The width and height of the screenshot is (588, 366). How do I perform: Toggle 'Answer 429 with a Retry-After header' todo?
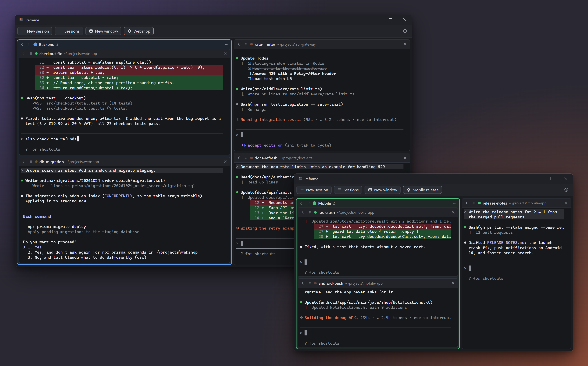point(249,74)
